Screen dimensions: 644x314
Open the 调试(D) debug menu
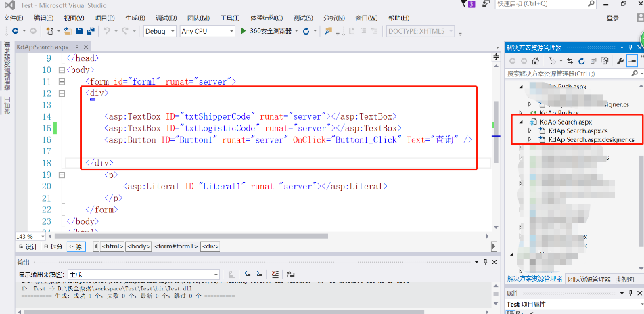166,18
